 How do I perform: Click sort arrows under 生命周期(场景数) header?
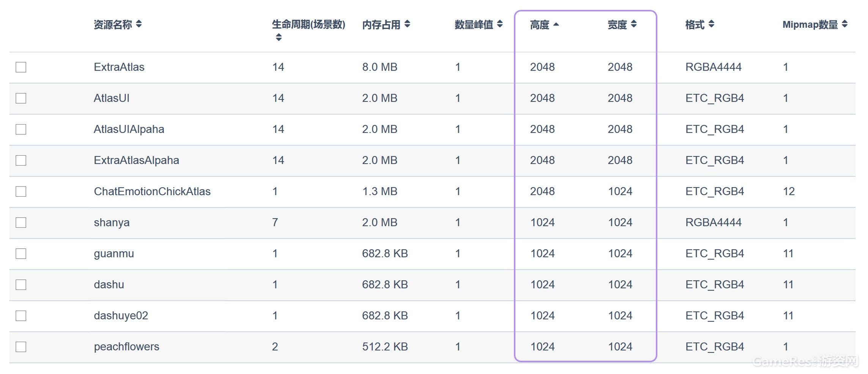[x=279, y=37]
